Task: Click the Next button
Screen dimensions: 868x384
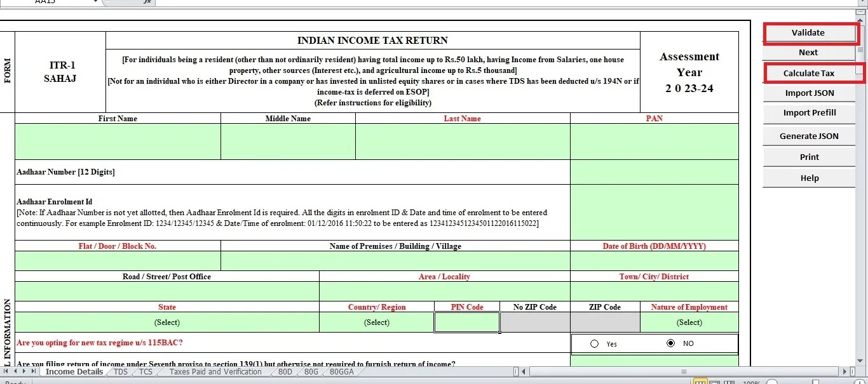Action: 809,53
